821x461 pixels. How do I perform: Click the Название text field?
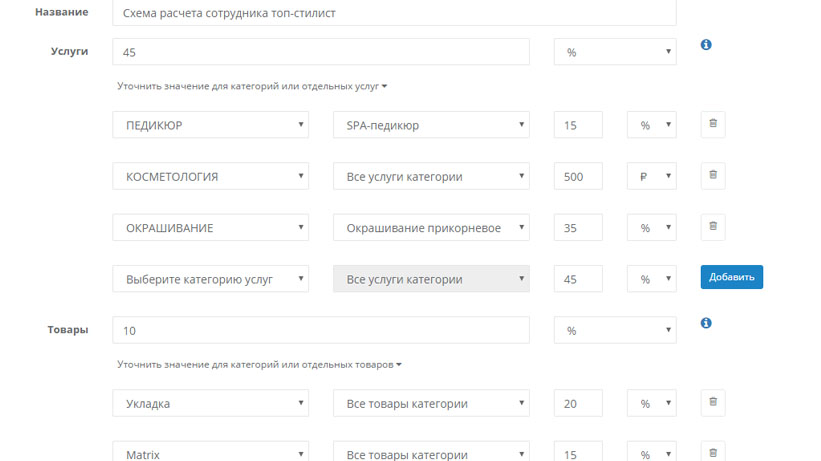[394, 13]
